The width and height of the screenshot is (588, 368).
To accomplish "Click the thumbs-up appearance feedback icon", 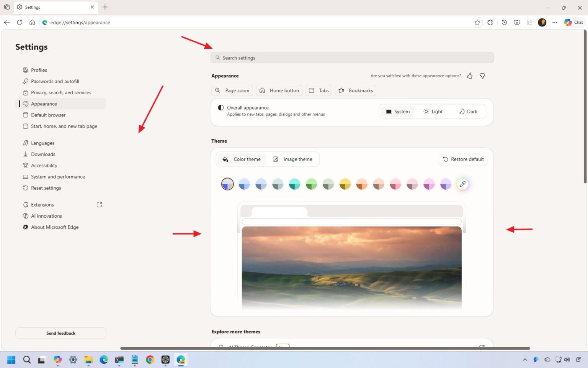I will point(470,76).
